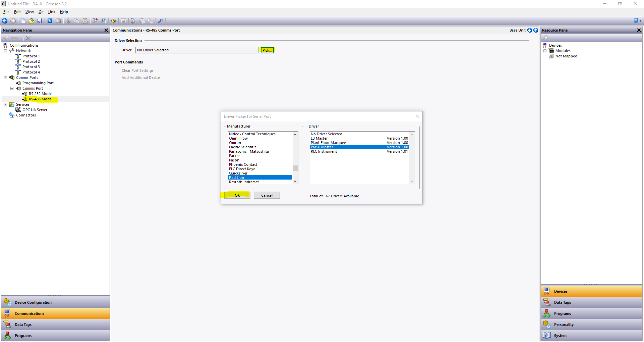644x342 pixels.
Task: Select Omron in Manufacturer list
Action: [260, 143]
